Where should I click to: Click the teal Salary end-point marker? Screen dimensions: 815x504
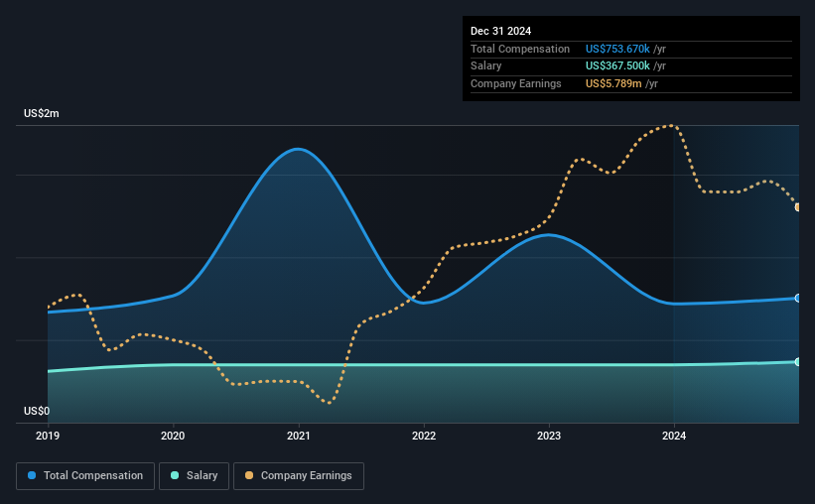(798, 362)
